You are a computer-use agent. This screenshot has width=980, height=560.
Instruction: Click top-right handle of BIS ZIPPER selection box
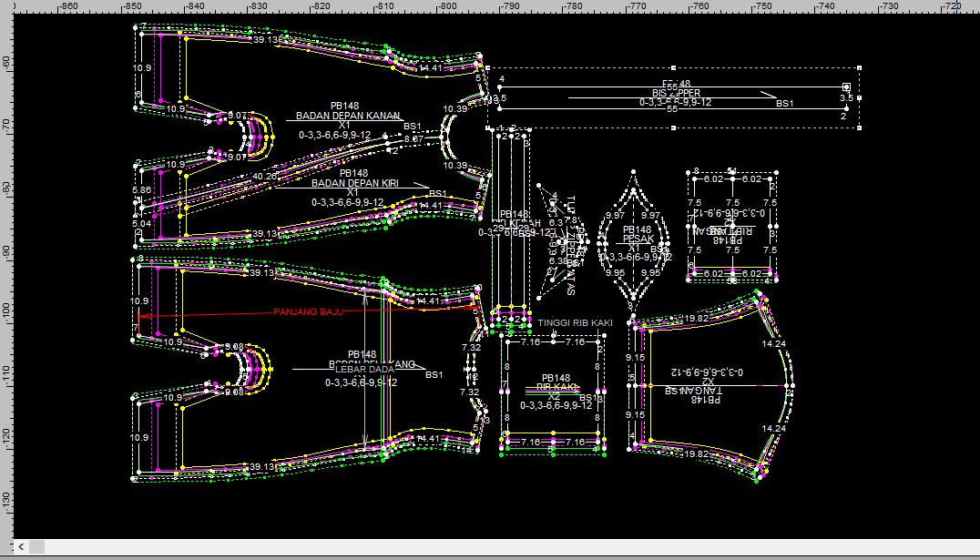coord(861,67)
